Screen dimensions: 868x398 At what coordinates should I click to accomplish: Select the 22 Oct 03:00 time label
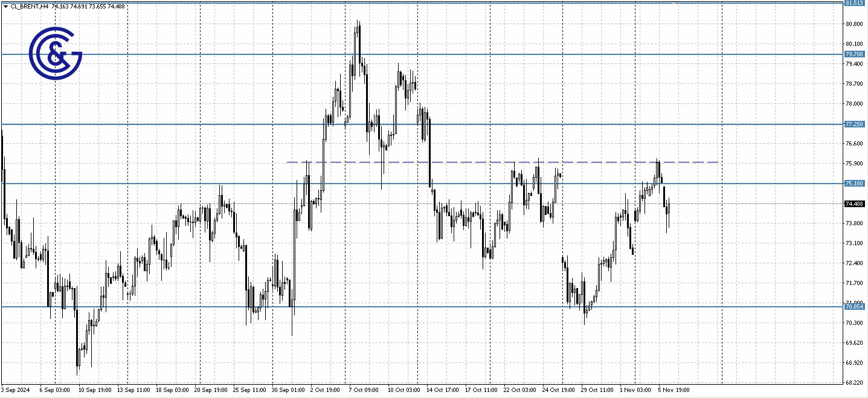[x=519, y=390]
